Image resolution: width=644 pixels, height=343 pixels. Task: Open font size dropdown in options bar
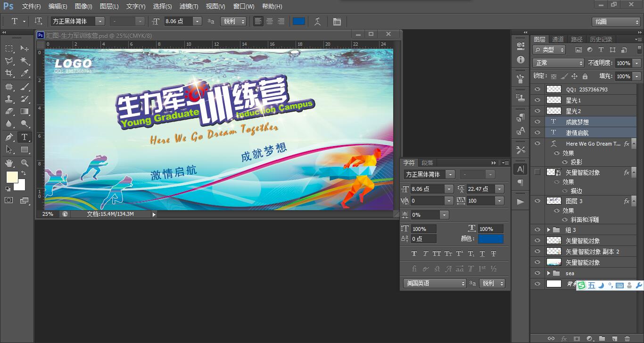point(197,21)
